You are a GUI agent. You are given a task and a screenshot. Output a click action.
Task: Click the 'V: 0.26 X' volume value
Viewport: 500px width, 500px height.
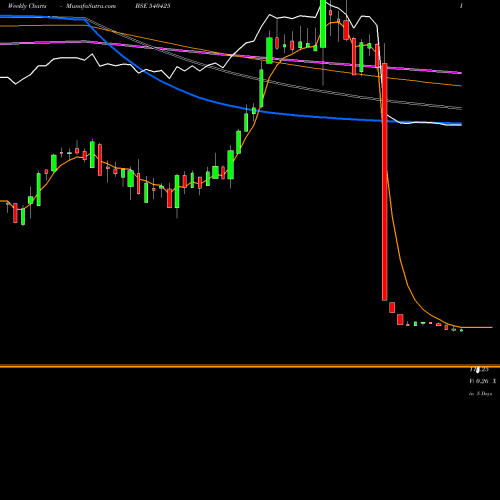(x=483, y=381)
